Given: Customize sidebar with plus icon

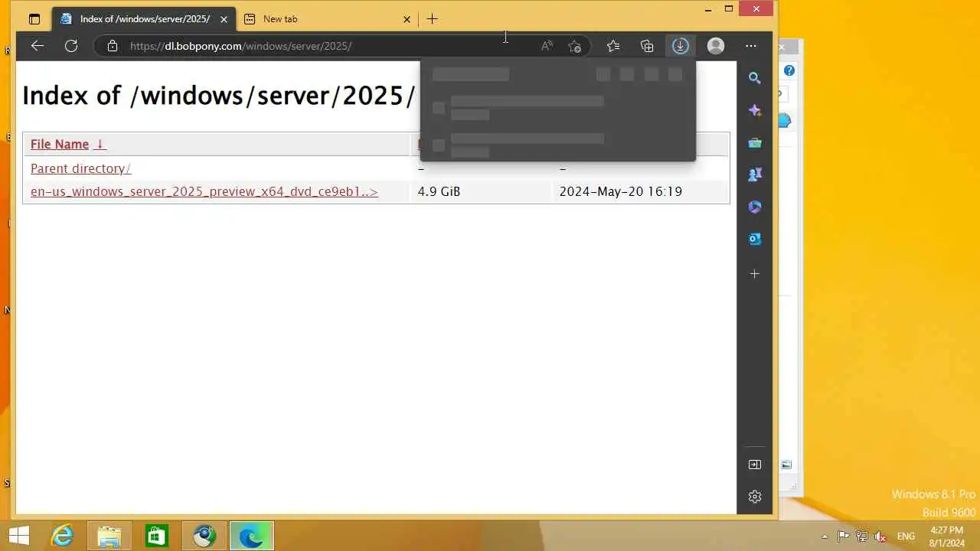Looking at the screenshot, I should (755, 274).
